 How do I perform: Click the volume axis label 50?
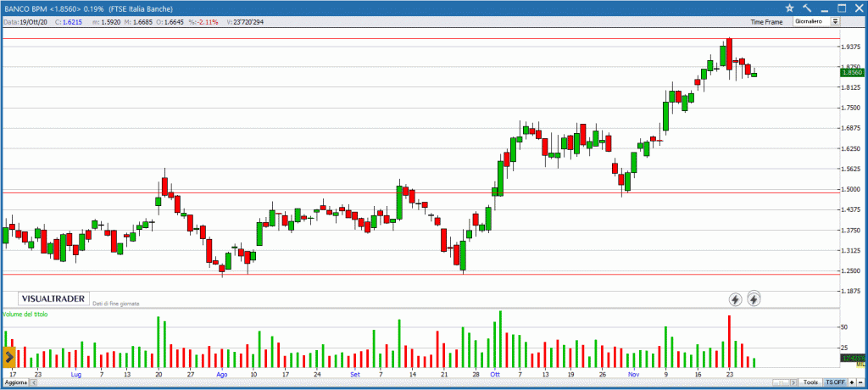click(x=844, y=327)
